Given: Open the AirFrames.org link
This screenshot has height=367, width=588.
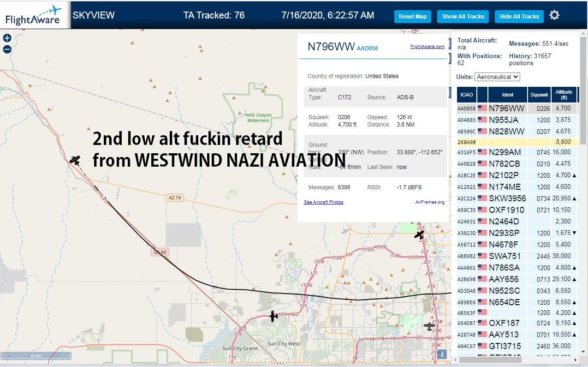Looking at the screenshot, I should click(x=430, y=202).
